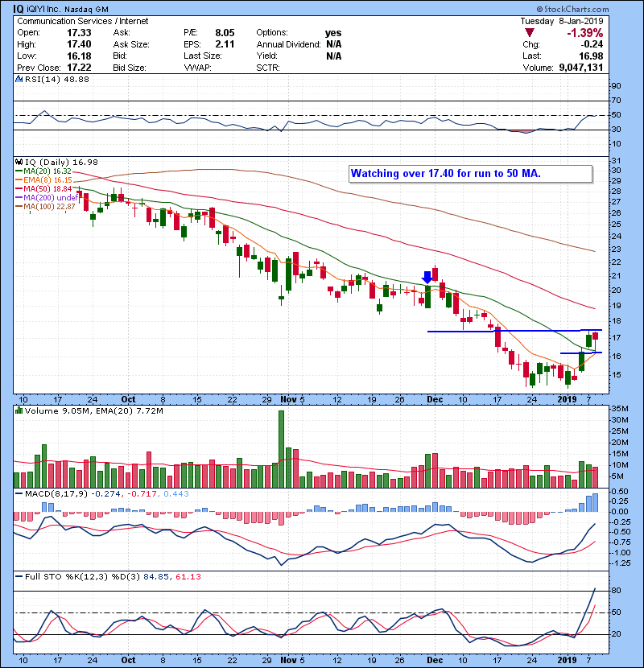Click the stochastic %D value 61.13
The width and height of the screenshot is (644, 668).
(188, 577)
